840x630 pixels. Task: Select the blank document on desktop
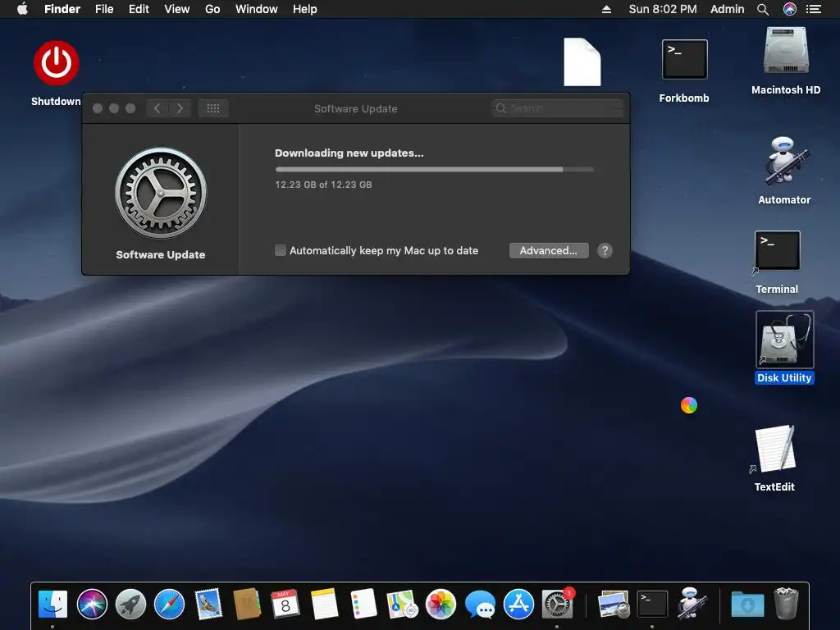(582, 62)
